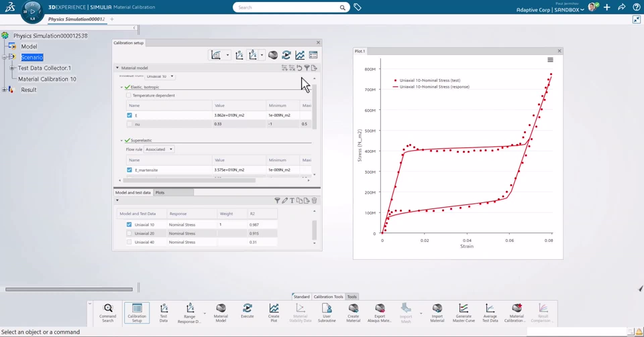Click Calibration Setup in the bottom toolbar
The width and height of the screenshot is (644, 337).
pos(137,313)
